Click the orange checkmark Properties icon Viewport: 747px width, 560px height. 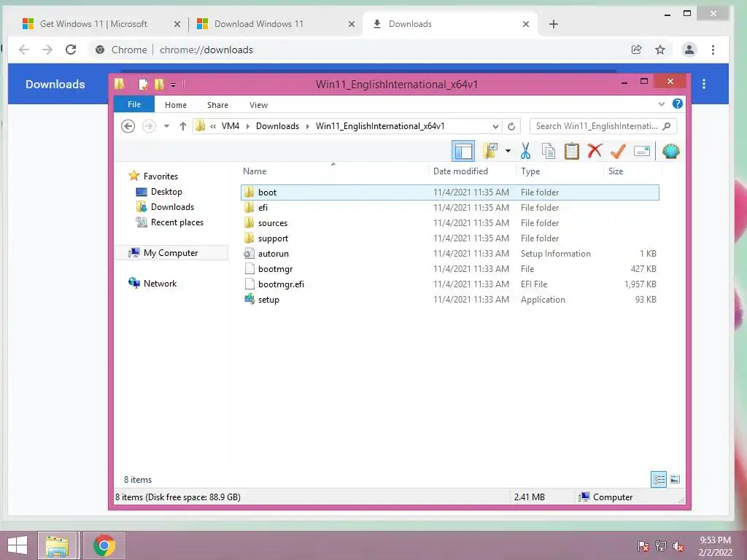click(618, 152)
